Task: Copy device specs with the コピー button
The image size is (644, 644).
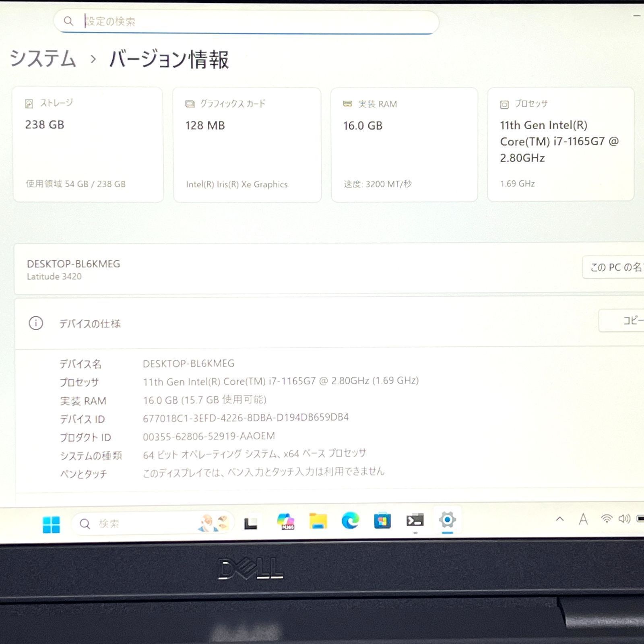Action: (621, 320)
